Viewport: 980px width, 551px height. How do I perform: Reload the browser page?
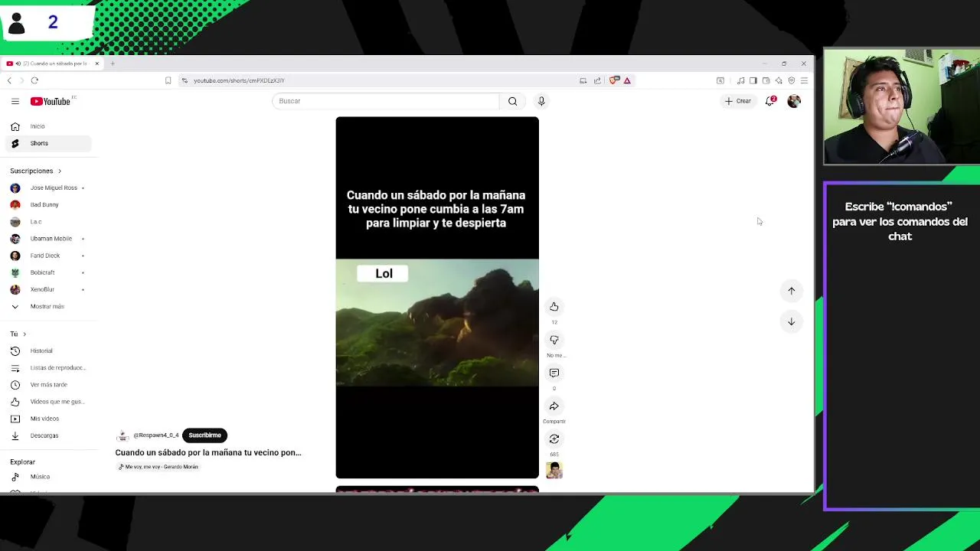click(34, 80)
